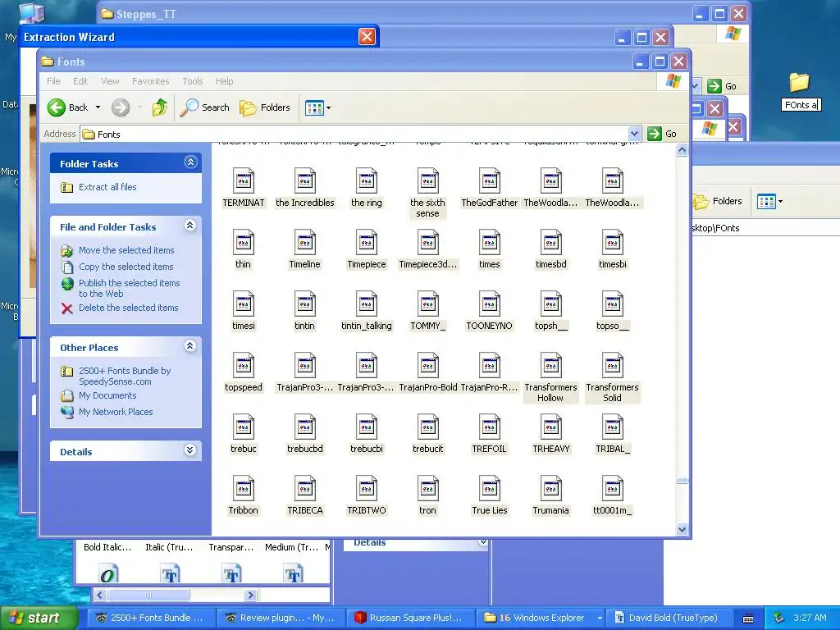
Task: Select the Tribbon font file icon
Action: click(x=243, y=489)
